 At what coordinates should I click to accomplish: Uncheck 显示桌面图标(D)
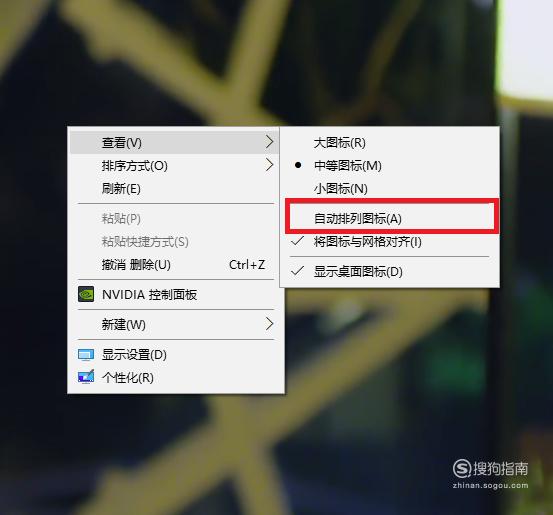(389, 271)
